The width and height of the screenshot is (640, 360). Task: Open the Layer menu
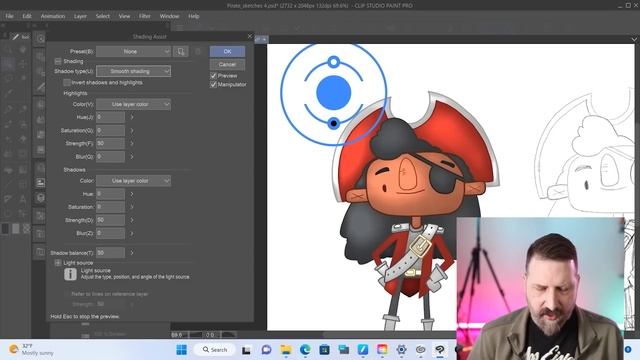[80, 16]
